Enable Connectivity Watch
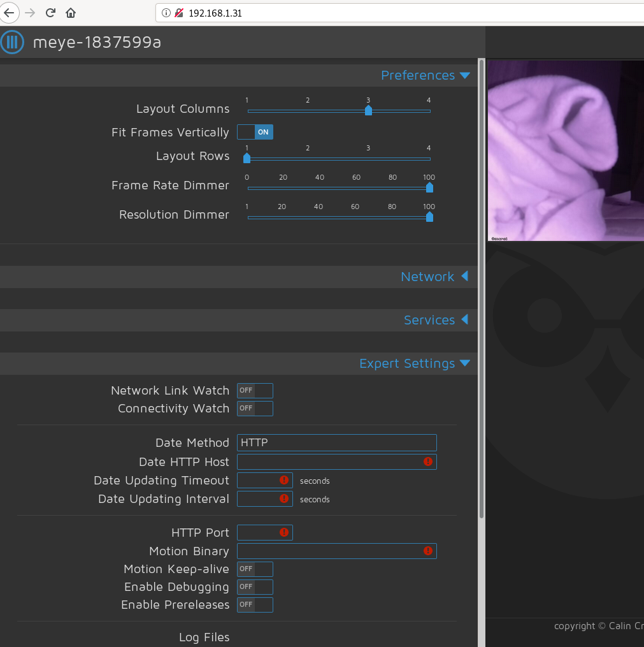Screen dimensions: 644x647 click(255, 409)
